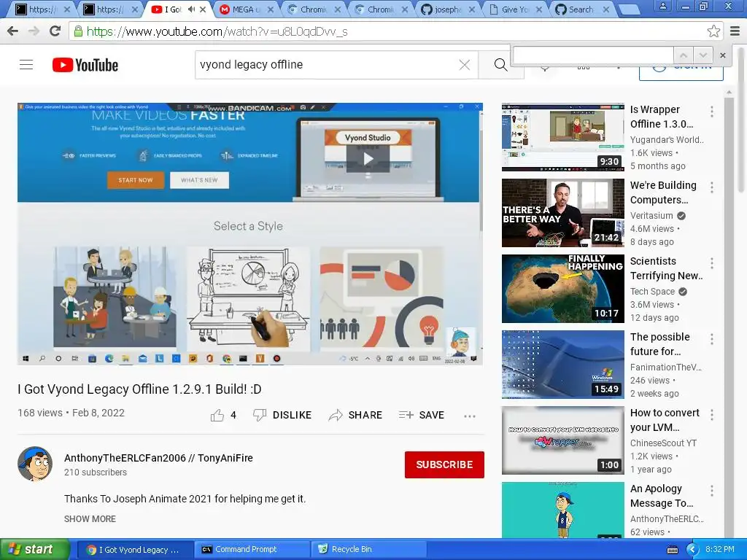Open the uploader's channel avatar
The image size is (747, 560).
tap(35, 464)
